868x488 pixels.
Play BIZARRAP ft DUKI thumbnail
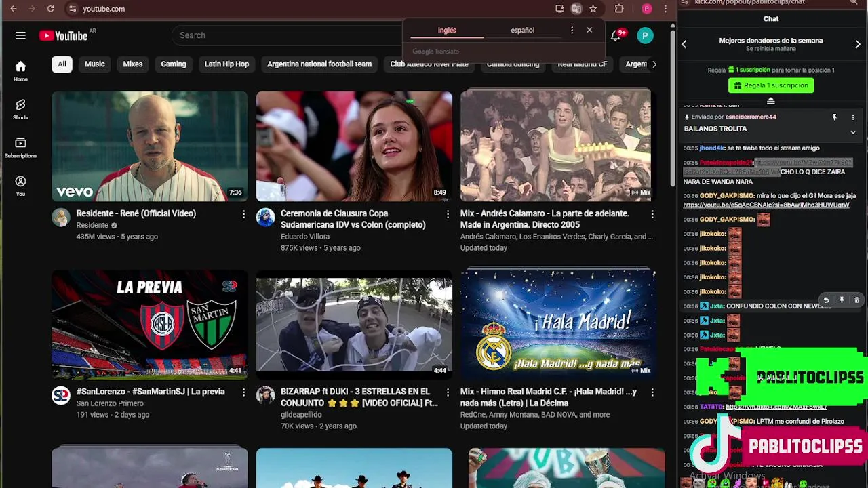click(354, 324)
